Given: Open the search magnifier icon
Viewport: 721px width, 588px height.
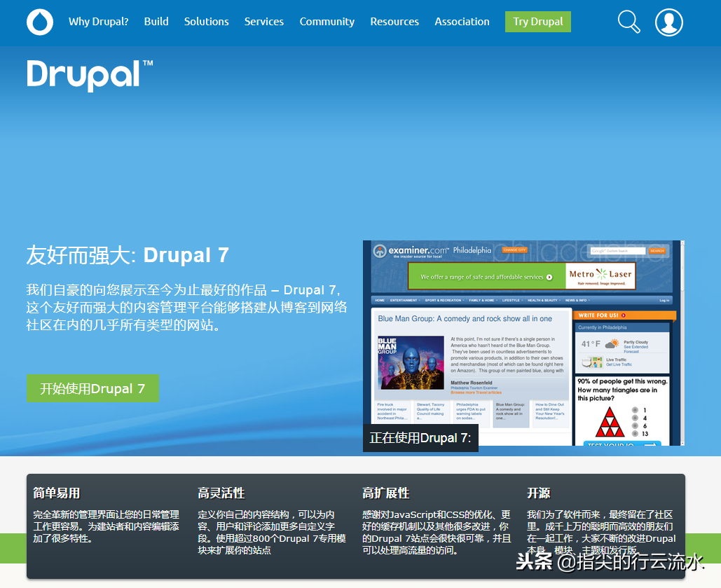Looking at the screenshot, I should click(x=629, y=22).
